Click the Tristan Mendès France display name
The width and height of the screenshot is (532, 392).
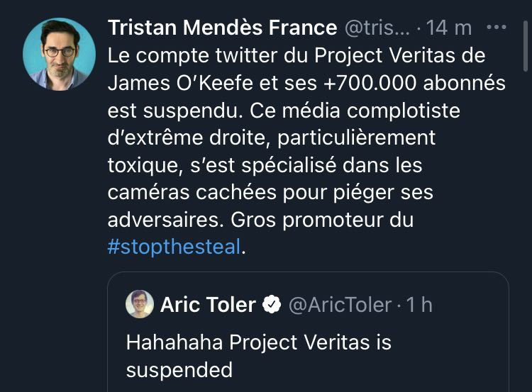click(x=222, y=28)
